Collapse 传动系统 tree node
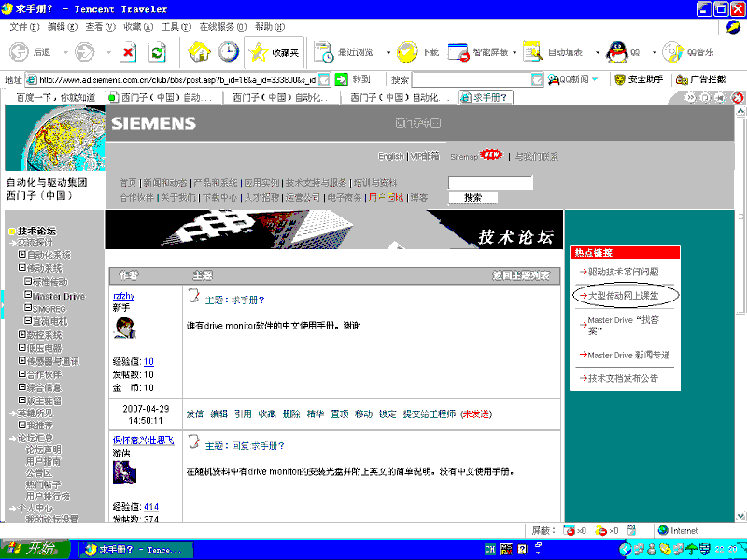The width and height of the screenshot is (747, 560). point(21,268)
